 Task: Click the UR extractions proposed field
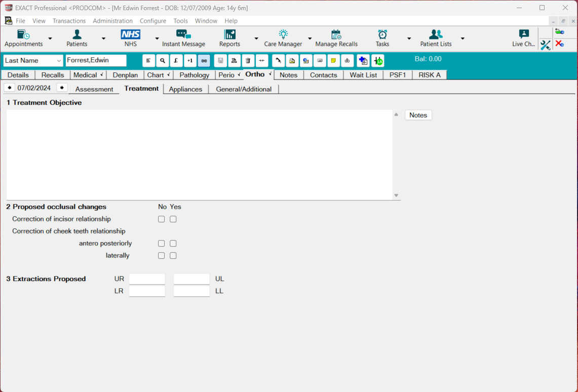point(147,279)
